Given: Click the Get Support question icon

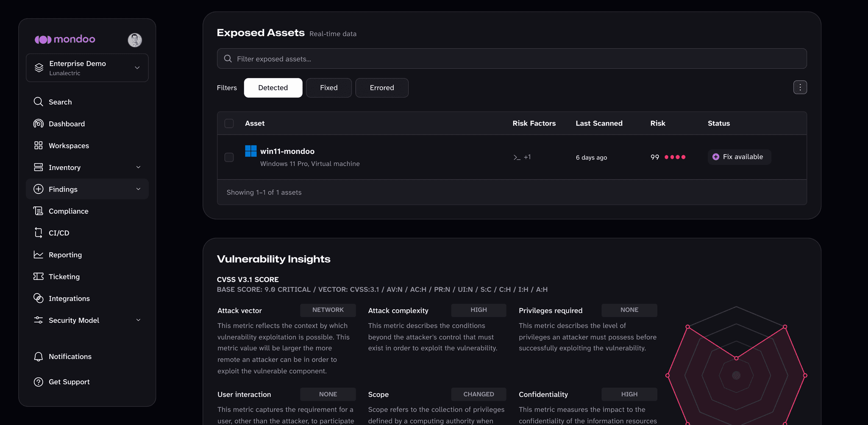Looking at the screenshot, I should [x=38, y=382].
